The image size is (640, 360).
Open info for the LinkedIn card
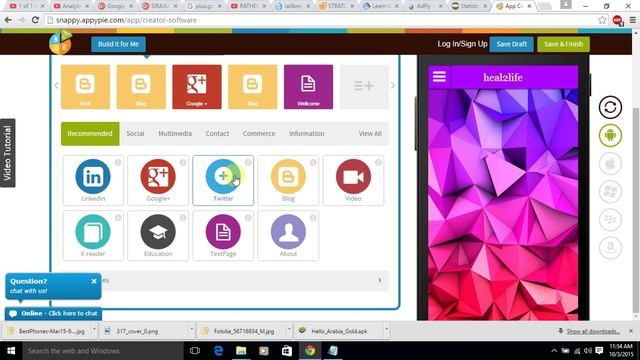point(118,162)
